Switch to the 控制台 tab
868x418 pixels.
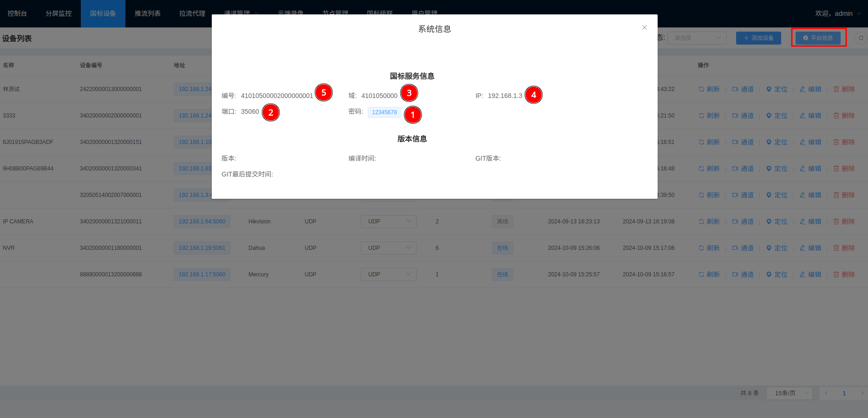[x=17, y=13]
